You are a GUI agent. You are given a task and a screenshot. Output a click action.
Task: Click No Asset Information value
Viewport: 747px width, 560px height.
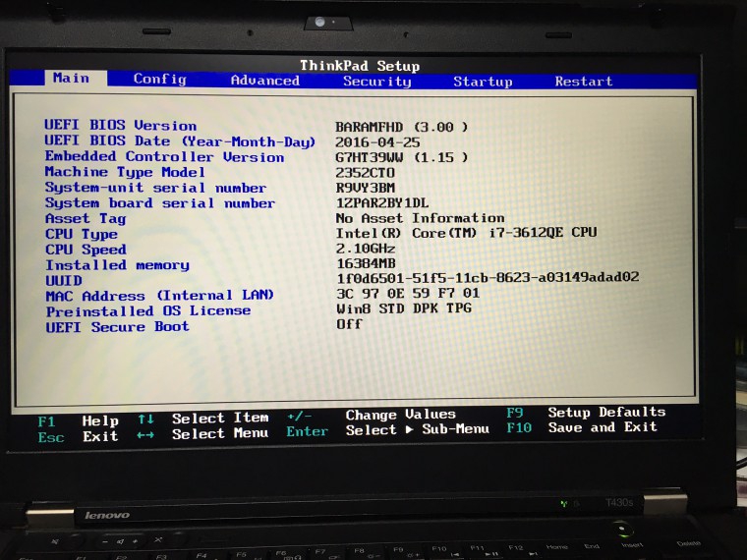tap(420, 218)
